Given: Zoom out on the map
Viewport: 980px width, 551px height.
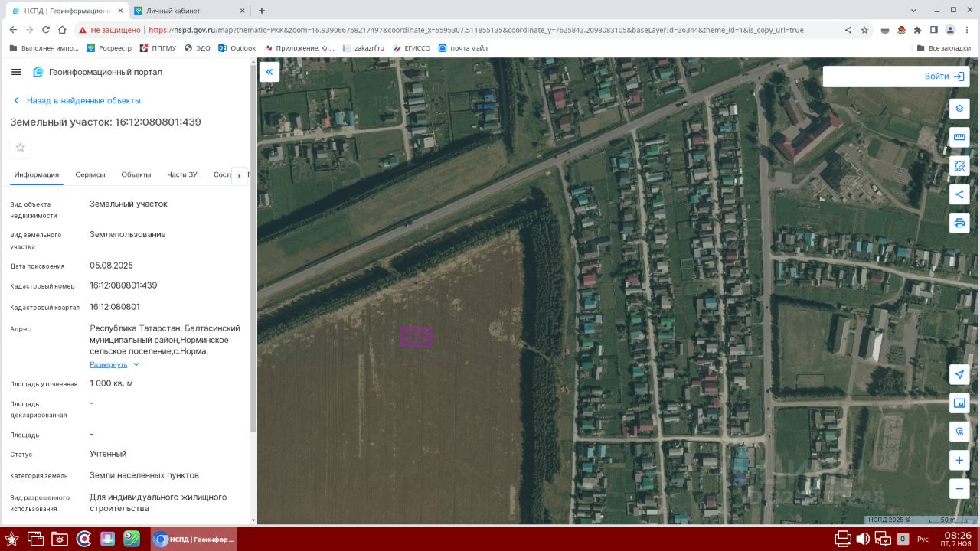Looking at the screenshot, I should coord(959,488).
